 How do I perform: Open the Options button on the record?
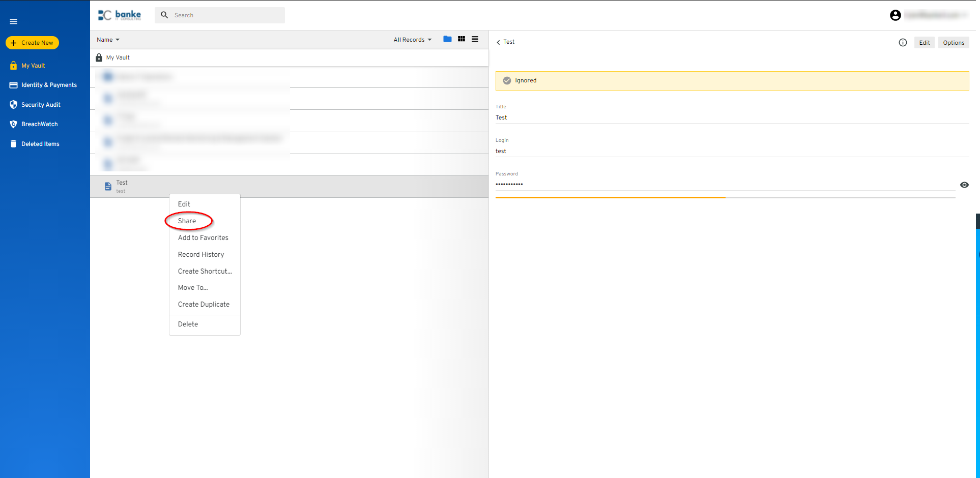pyautogui.click(x=954, y=42)
